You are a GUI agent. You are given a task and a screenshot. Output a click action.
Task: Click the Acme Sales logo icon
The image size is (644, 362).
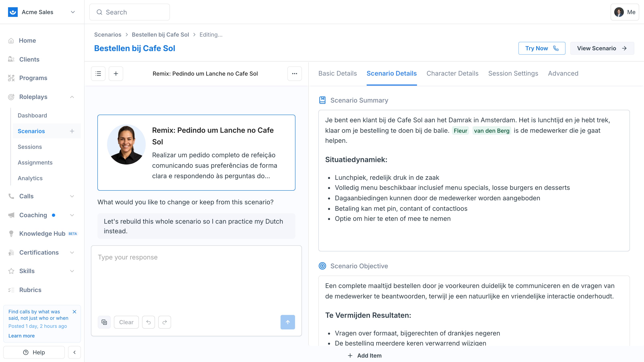[13, 12]
